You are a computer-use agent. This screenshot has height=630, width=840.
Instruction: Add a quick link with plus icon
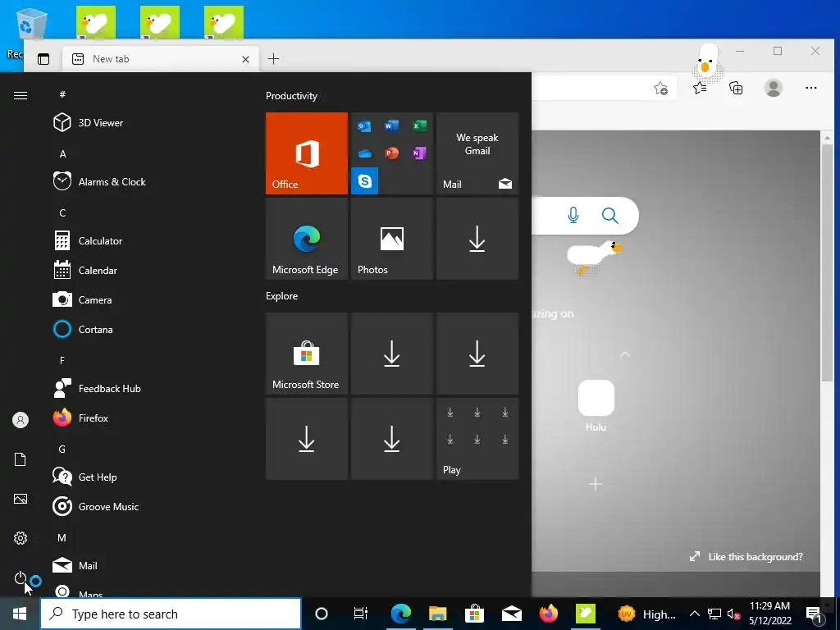click(x=596, y=484)
